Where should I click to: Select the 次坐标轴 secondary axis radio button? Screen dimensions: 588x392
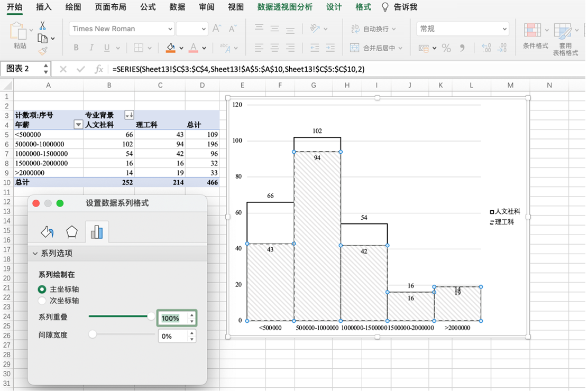[x=42, y=301]
